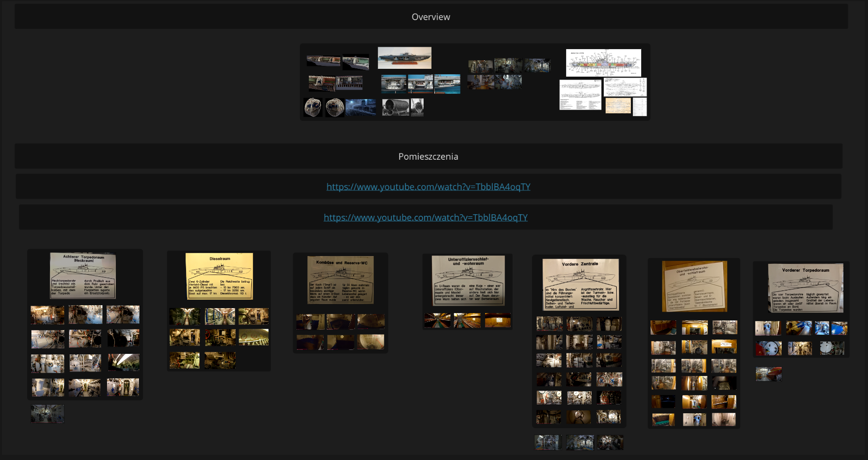Select the teal bunk mattress thumbnail
The width and height of the screenshot is (868, 460).
pos(663,420)
